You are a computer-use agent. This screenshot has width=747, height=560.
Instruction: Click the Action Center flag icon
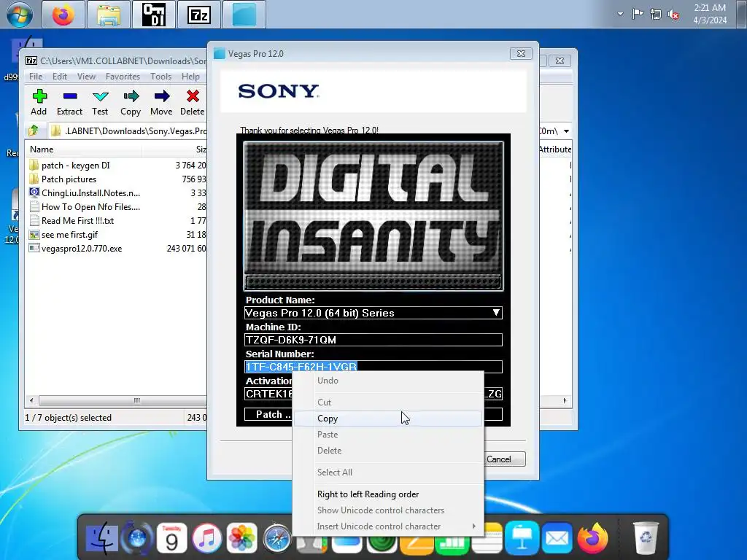[638, 14]
